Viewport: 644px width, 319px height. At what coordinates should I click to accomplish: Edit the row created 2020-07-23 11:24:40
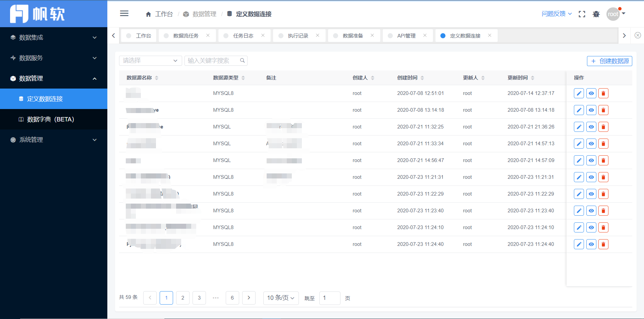click(579, 244)
